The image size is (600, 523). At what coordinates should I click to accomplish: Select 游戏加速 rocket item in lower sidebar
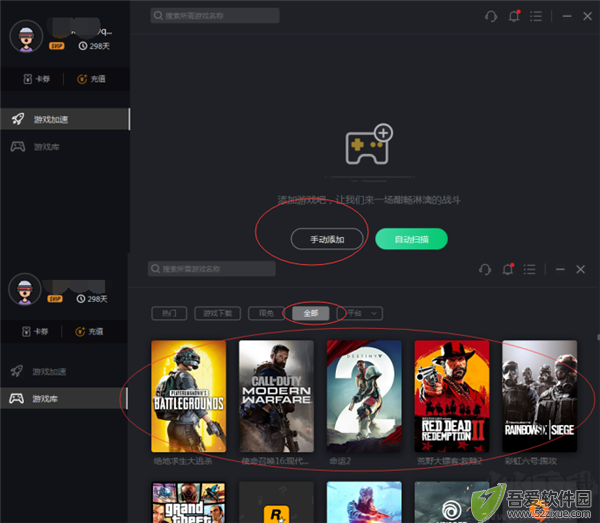64,371
